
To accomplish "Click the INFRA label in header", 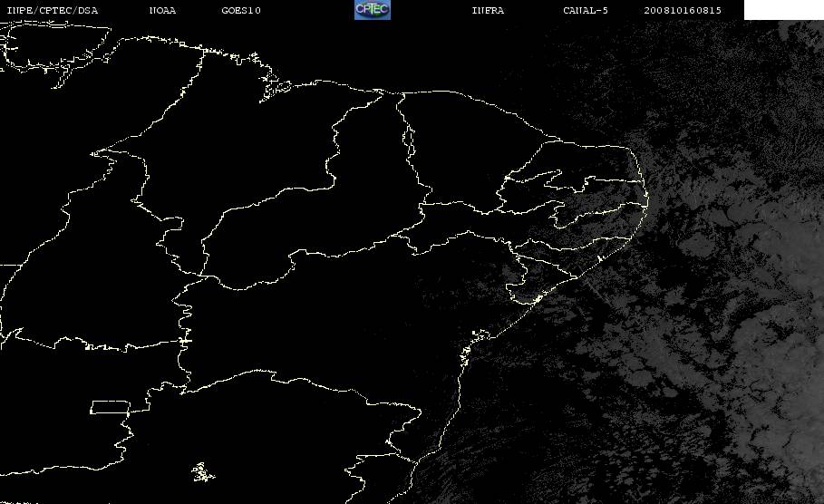I will coord(488,11).
